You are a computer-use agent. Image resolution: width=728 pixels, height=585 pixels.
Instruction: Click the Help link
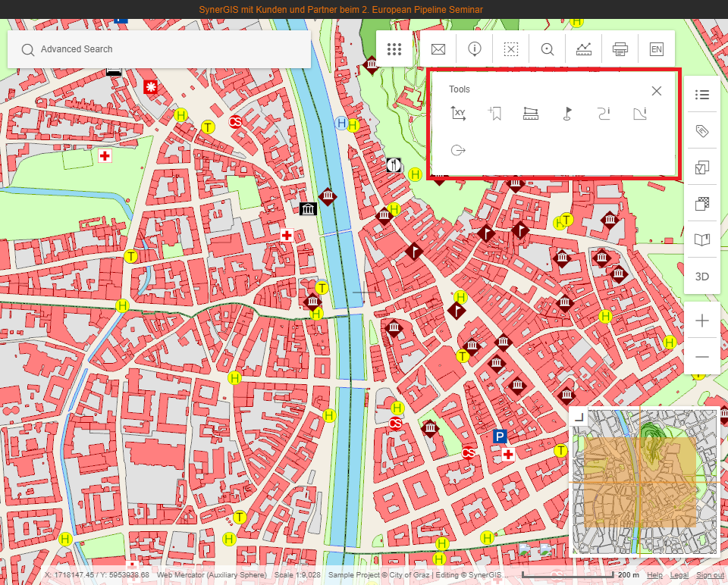[x=654, y=575]
